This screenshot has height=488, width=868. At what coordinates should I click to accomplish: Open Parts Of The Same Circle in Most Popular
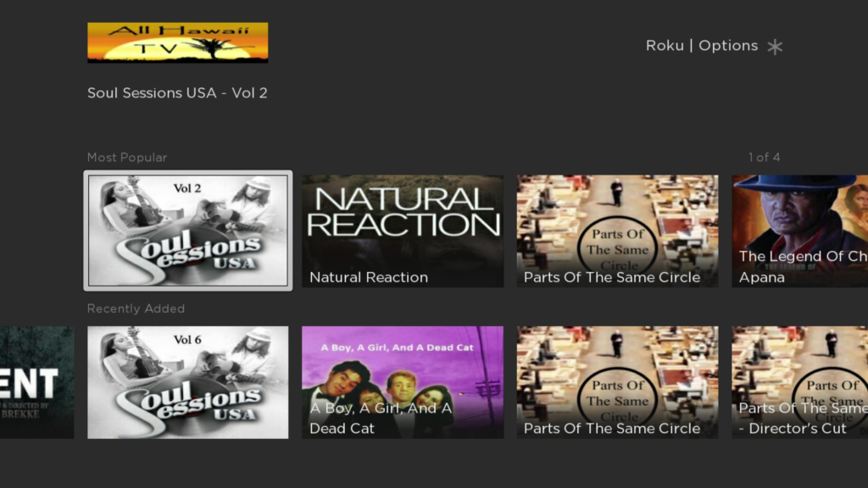pyautogui.click(x=617, y=231)
